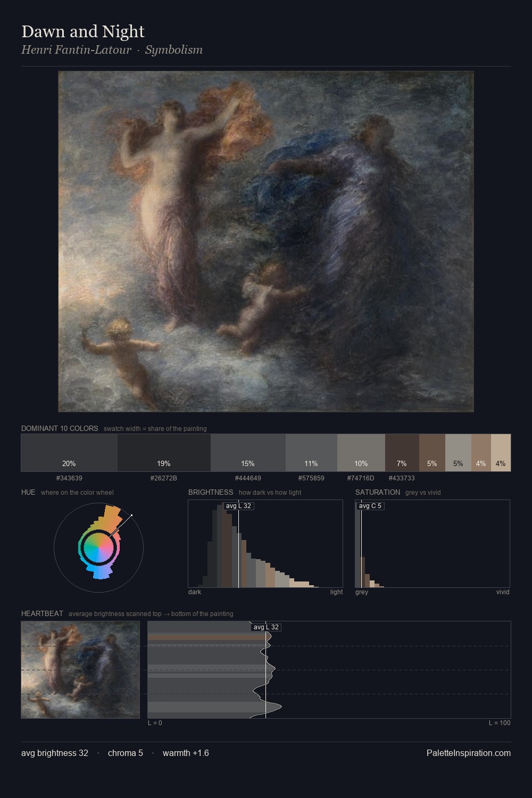This screenshot has width=532, height=798.
Task: Click the L = 100 axis label
Action: click(500, 723)
